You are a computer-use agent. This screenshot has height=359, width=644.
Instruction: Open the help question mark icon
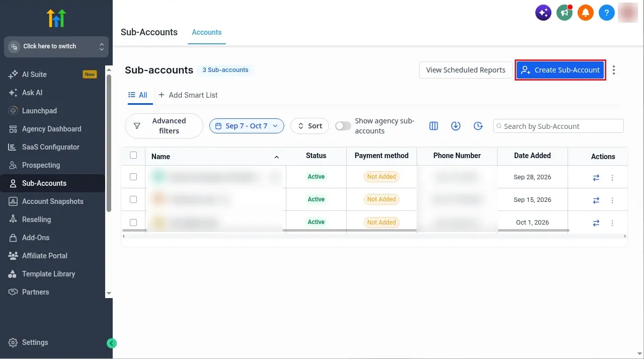607,13
